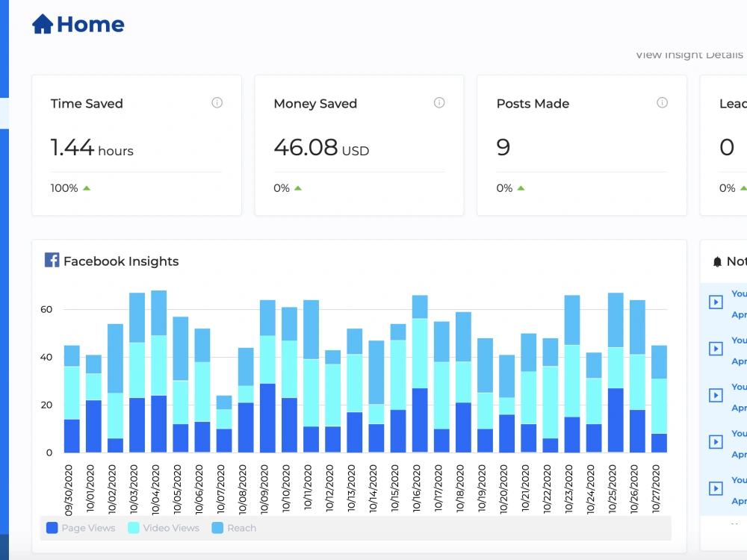Click the green arrow under Time Saved

pos(86,188)
